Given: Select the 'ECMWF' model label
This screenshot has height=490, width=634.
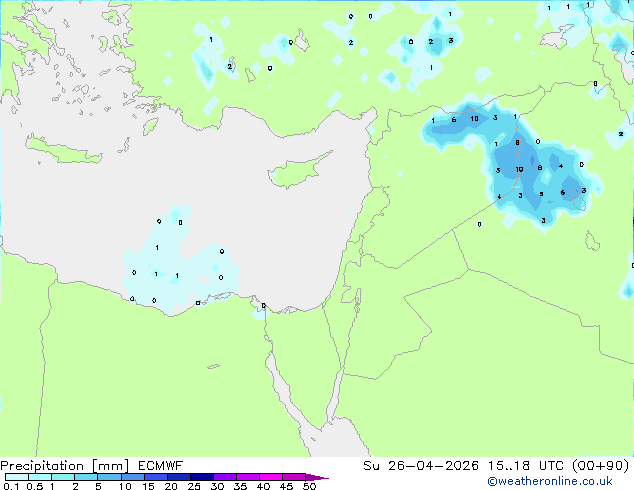Looking at the screenshot, I should [160, 466].
